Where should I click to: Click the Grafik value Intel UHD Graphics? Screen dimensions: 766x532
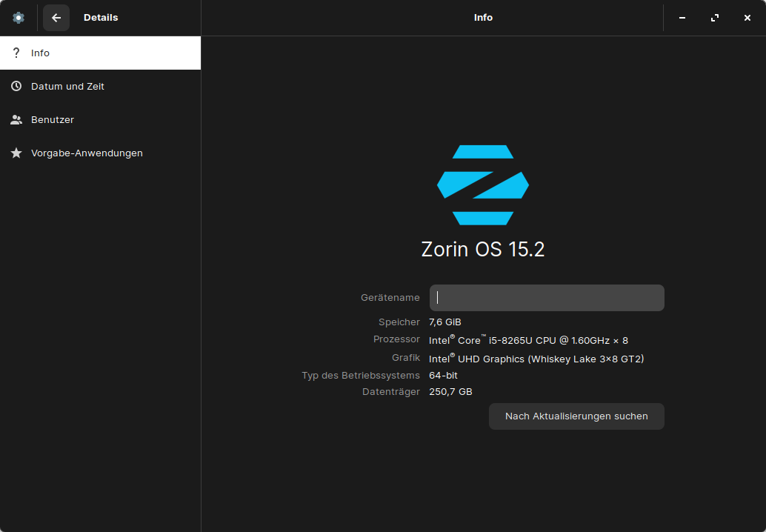tap(536, 359)
